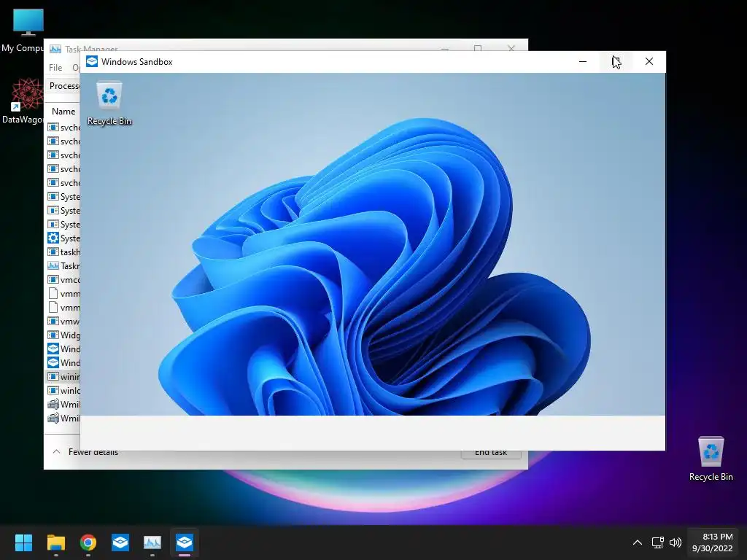747x560 pixels.
Task: Minimize the Windows Sandbox window
Action: click(583, 61)
